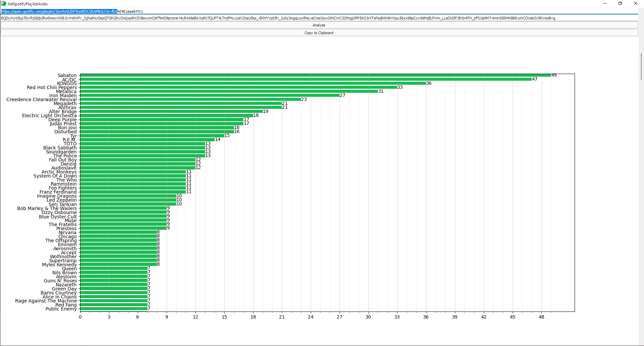Click the Creedence Clearwater Revival label

click(42, 99)
